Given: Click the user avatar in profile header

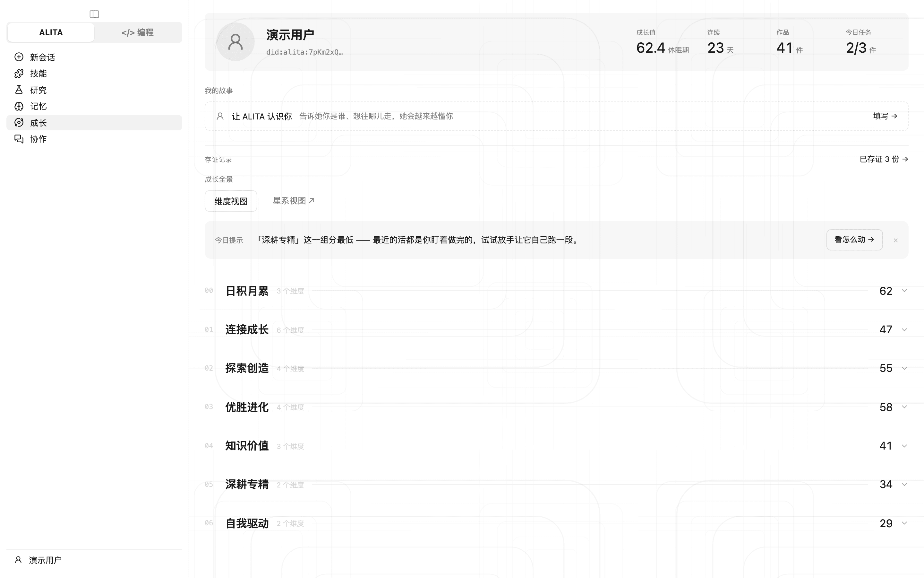Looking at the screenshot, I should 235,42.
